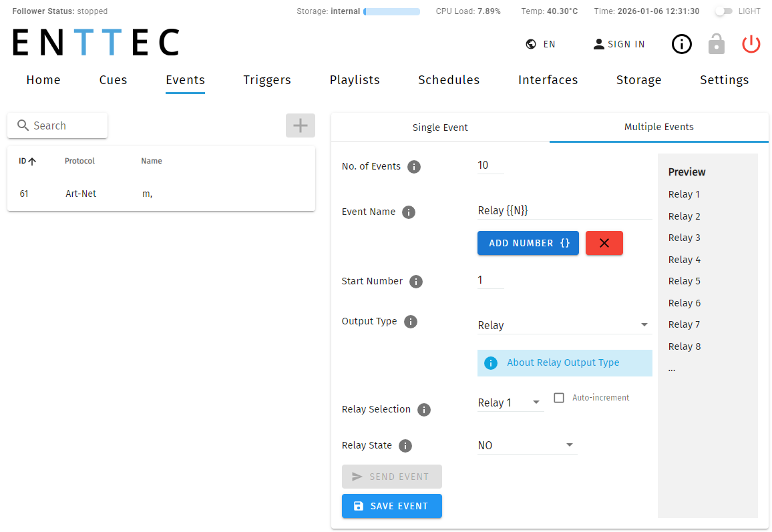Viewport: 772px width, 532px height.
Task: Select the Art-Net event row 61
Action: point(161,194)
